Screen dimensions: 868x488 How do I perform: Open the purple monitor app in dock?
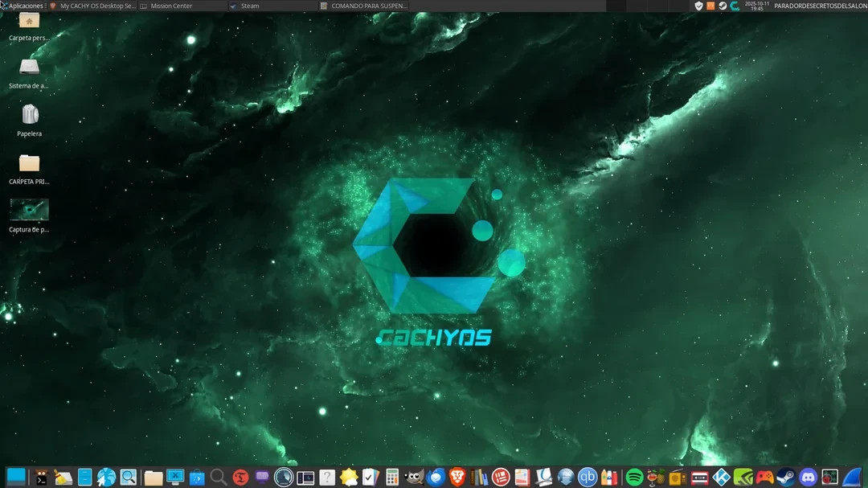click(262, 477)
